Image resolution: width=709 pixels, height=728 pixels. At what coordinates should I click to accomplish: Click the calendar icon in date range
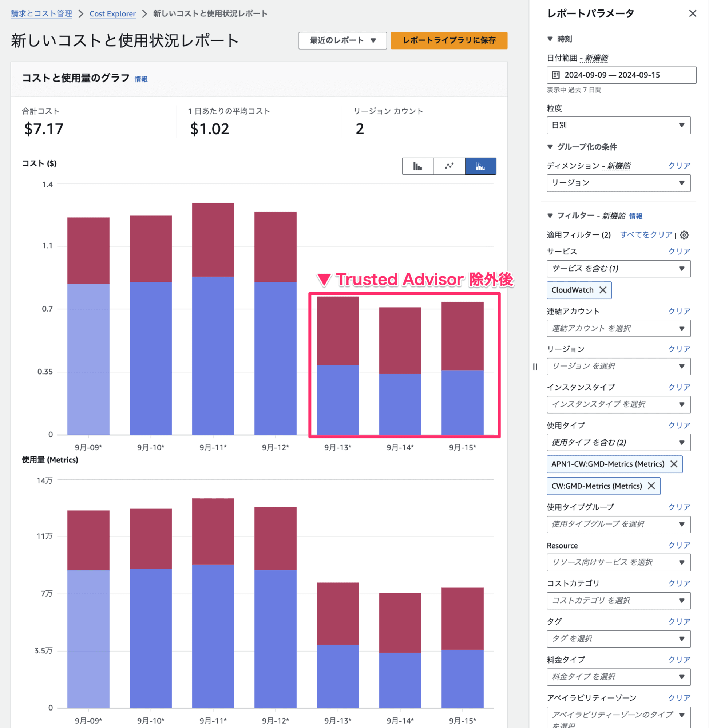point(555,75)
